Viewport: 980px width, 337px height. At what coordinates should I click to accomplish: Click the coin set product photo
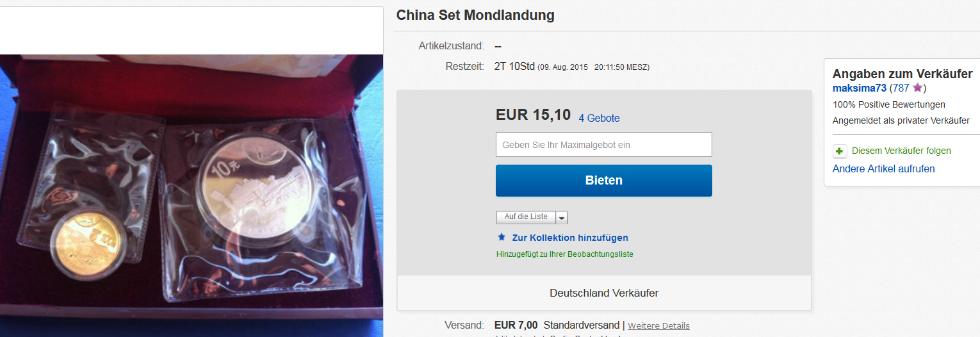point(192,195)
